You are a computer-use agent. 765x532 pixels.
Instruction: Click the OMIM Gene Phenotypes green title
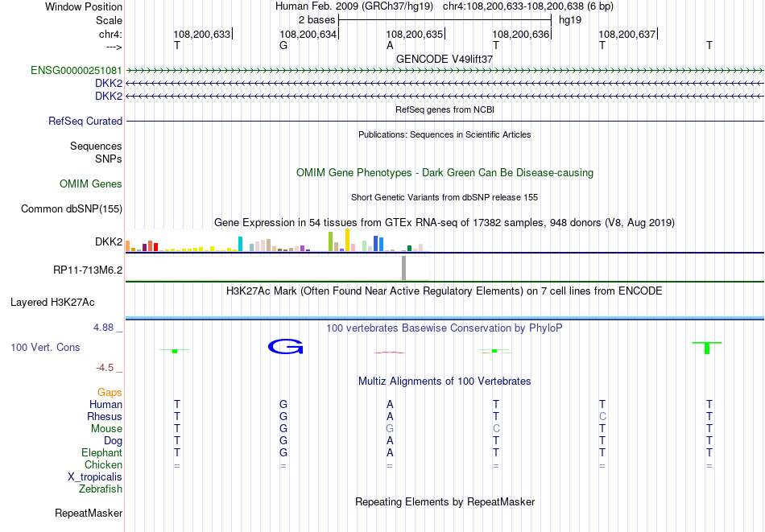(445, 172)
